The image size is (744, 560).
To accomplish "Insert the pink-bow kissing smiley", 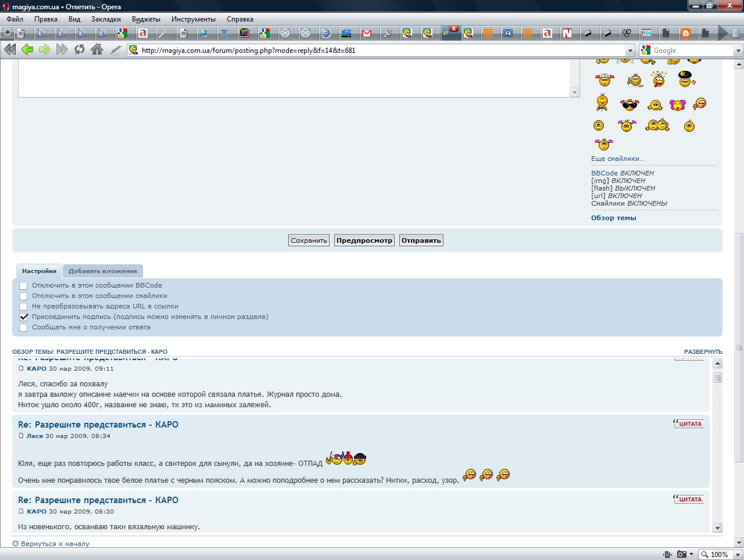I will tap(677, 105).
